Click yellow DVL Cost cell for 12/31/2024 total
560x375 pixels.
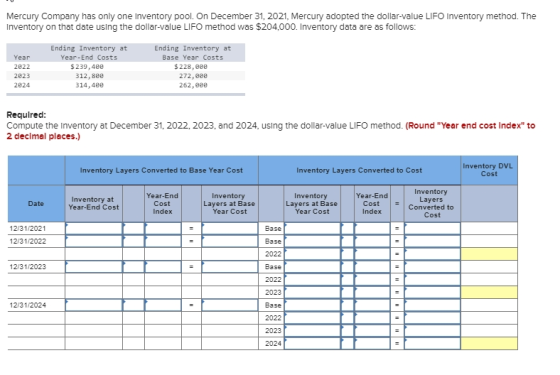coord(489,343)
